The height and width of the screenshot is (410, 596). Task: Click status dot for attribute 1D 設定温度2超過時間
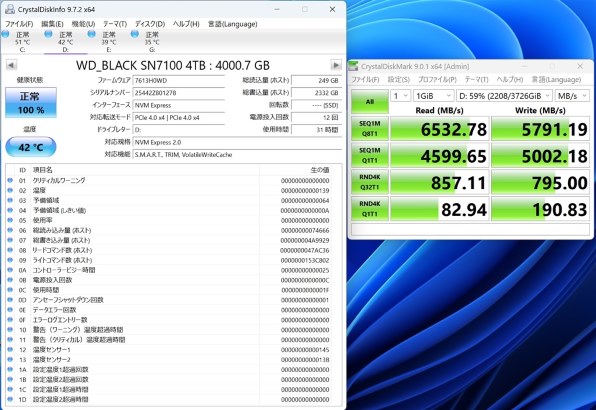tap(10, 399)
